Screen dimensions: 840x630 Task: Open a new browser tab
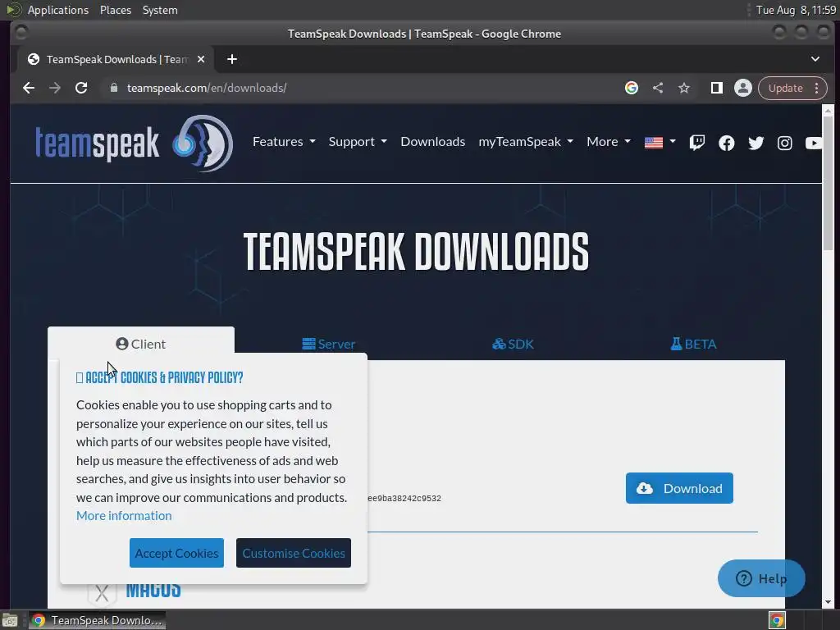click(x=232, y=59)
